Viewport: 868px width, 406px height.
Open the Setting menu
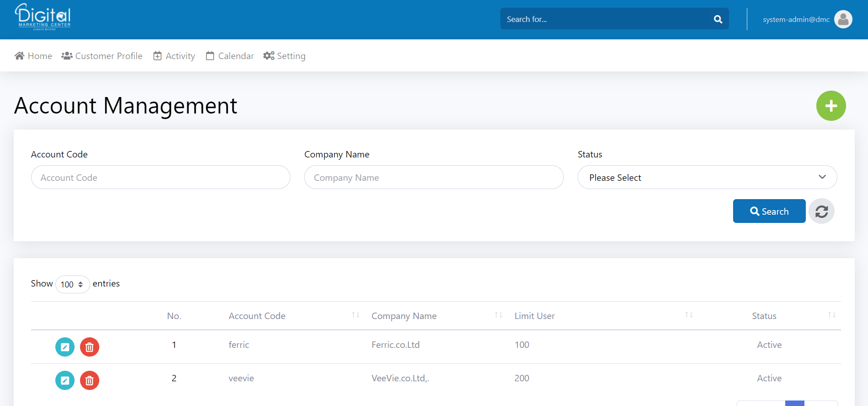tap(284, 56)
